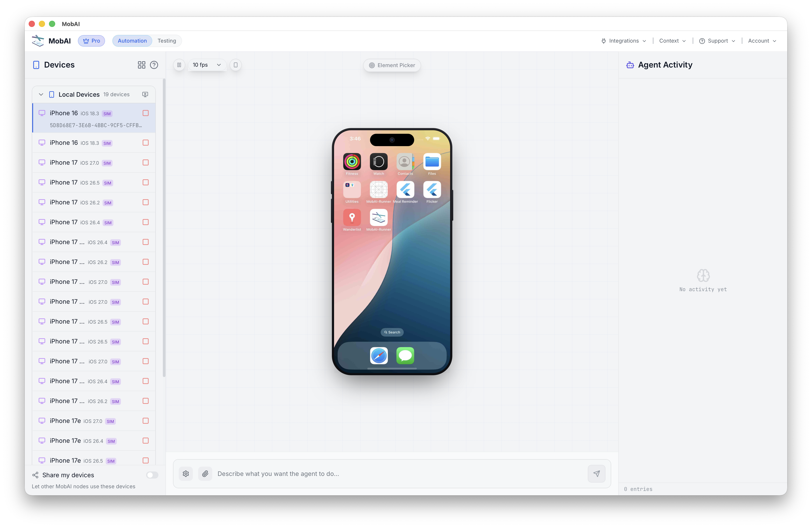The width and height of the screenshot is (812, 528).
Task: Click the Pro plan badge
Action: tap(91, 41)
